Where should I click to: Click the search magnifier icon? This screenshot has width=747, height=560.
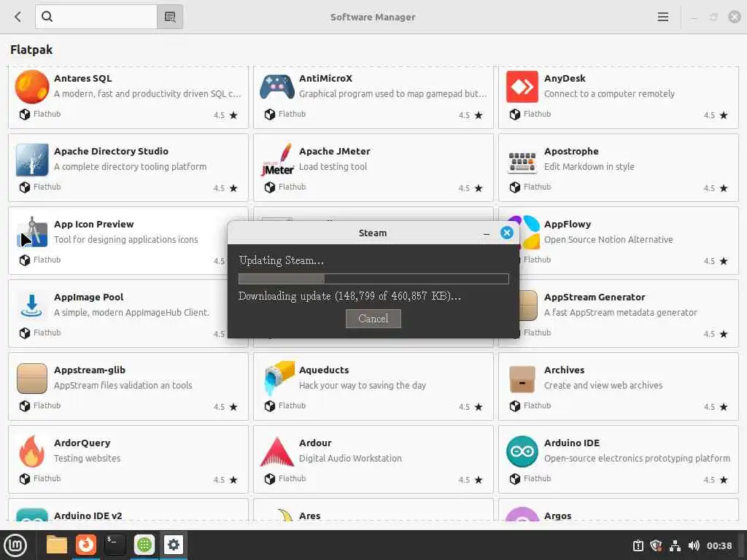47,17
